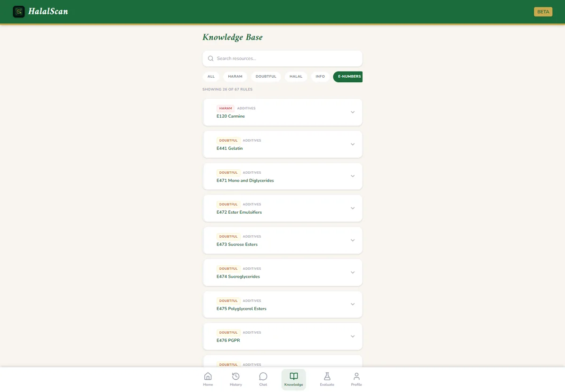
Task: Click the HARAM badge on E120 Carmine
Action: [226, 108]
